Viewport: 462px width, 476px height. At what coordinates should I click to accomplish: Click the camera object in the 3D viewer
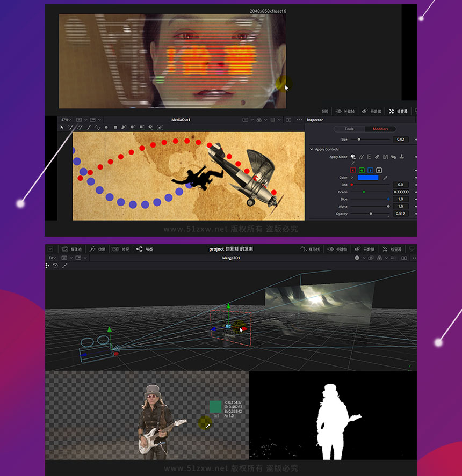coord(97,349)
